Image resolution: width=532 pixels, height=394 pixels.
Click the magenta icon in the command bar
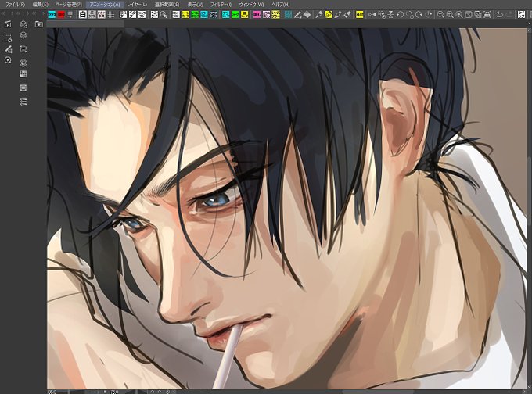(x=257, y=15)
